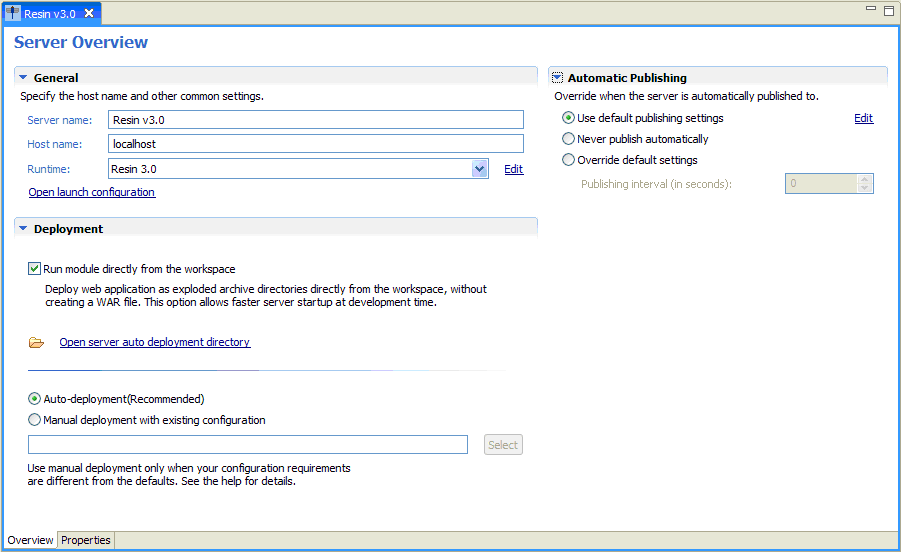
Task: Click the Server Overview heading
Action: point(81,42)
